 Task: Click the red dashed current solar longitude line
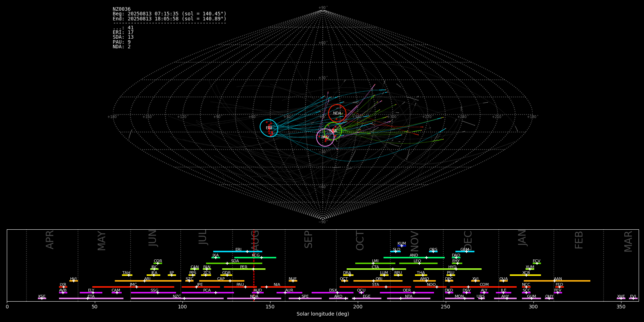tap(254, 265)
